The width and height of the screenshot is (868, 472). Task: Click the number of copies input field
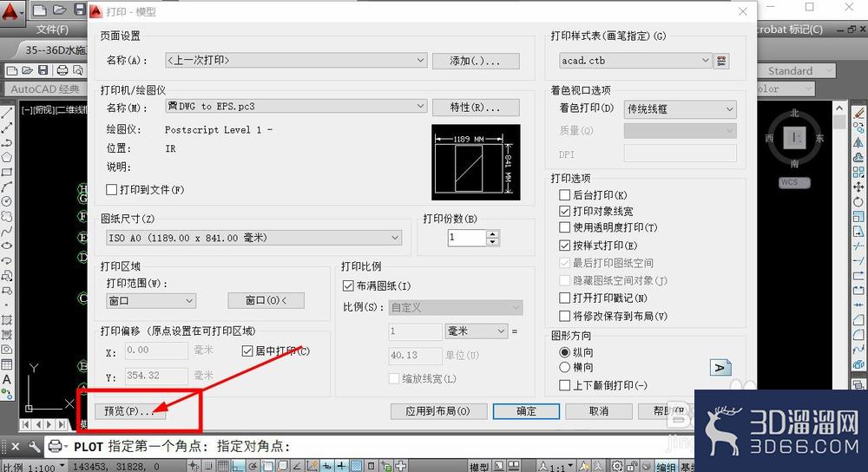pyautogui.click(x=467, y=238)
